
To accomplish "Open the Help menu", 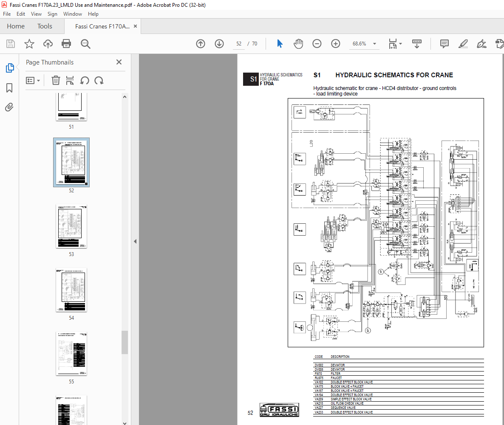I will click(x=93, y=14).
